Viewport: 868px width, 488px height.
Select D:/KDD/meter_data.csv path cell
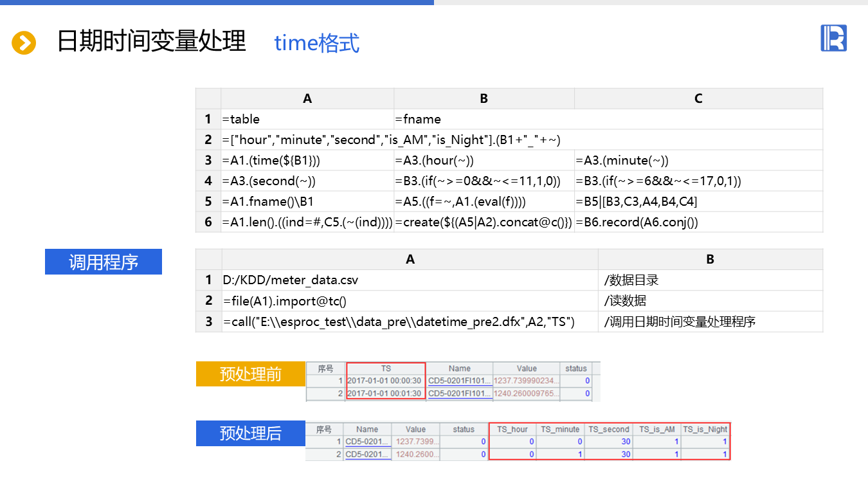coord(410,280)
